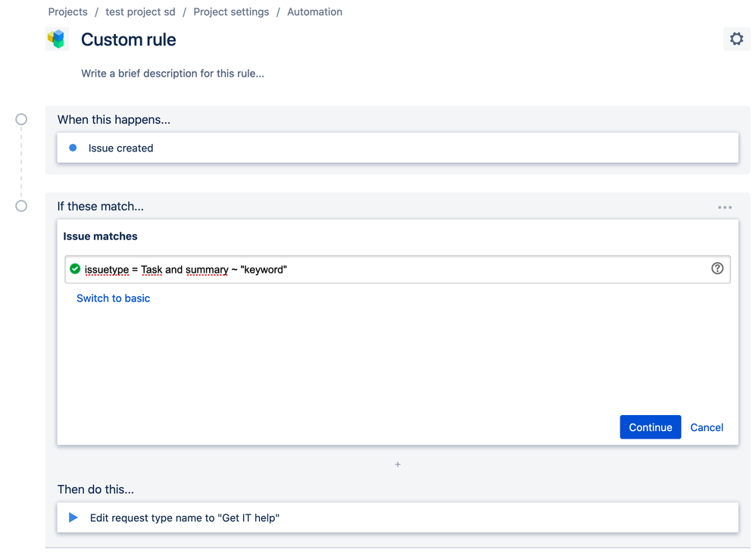Open JQL help question mark icon
Image resolution: width=756 pixels, height=556 pixels.
tap(717, 269)
